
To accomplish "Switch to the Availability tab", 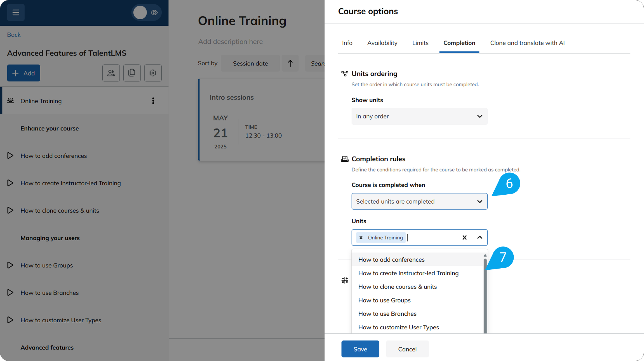I will 382,43.
